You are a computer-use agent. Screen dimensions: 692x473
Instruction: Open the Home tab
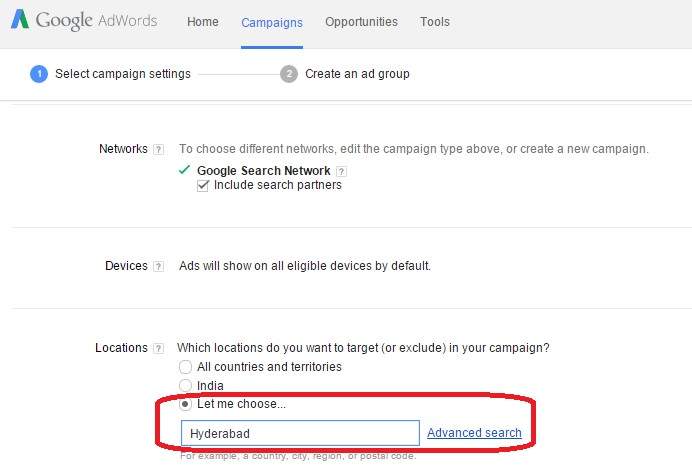(x=203, y=22)
